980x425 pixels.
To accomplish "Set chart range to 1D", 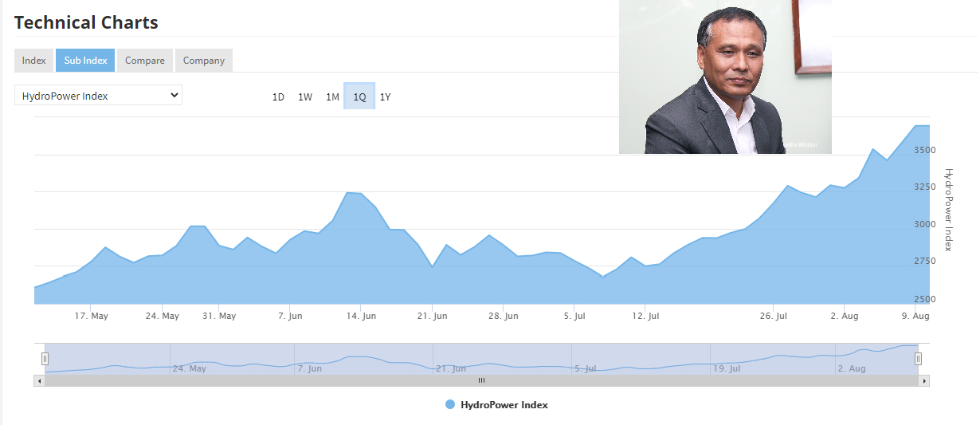I will click(x=278, y=96).
